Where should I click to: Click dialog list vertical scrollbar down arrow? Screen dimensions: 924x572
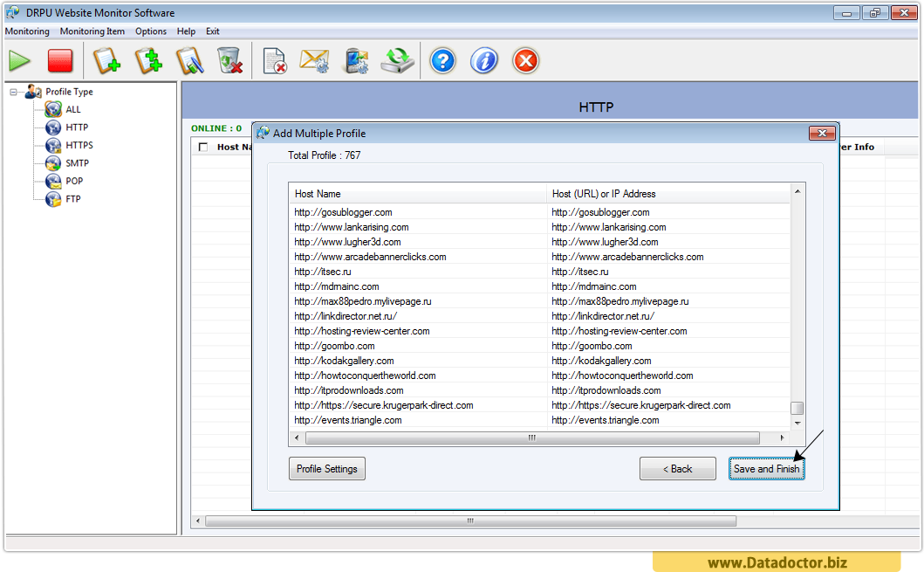click(x=797, y=423)
